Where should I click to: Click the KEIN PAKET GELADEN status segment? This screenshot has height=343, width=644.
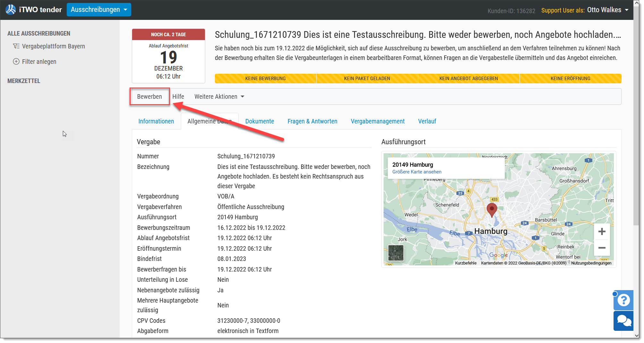[367, 79]
